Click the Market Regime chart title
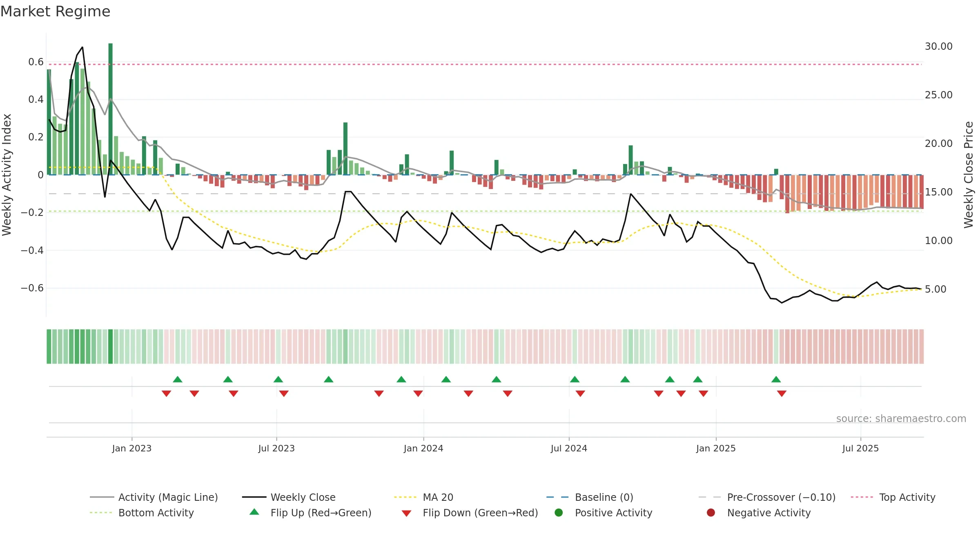 [55, 11]
